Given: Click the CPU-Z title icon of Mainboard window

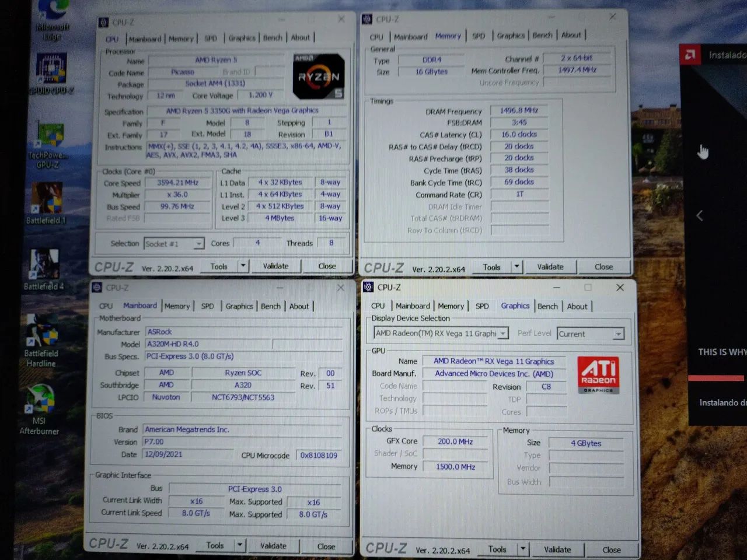Looking at the screenshot, I should [97, 288].
